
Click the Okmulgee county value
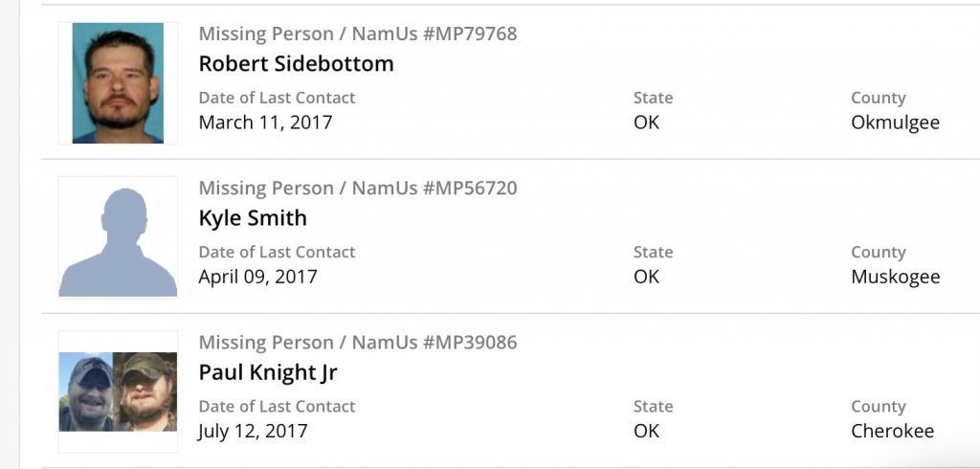click(895, 123)
